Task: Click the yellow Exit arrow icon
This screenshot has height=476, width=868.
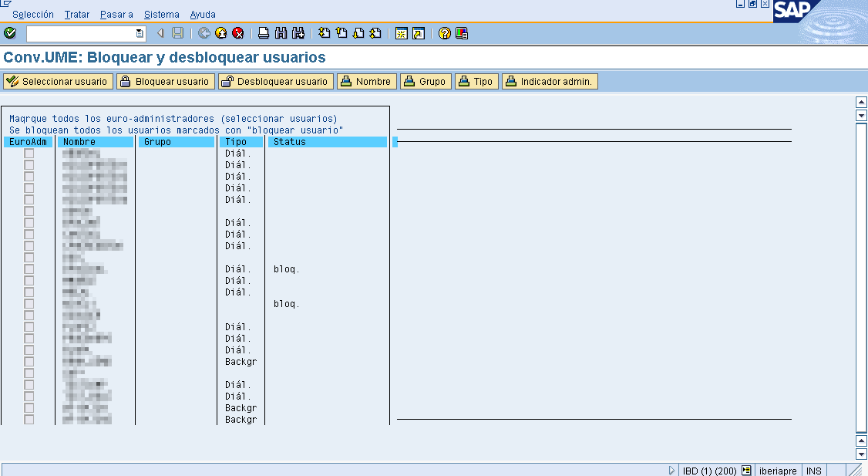Action: (221, 33)
